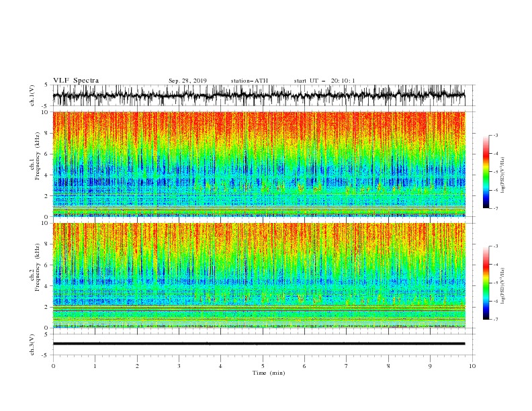The image size is (532, 411).
Task: Pick the ch.1 spectrogram's PSD color scale bar
Action: point(486,171)
